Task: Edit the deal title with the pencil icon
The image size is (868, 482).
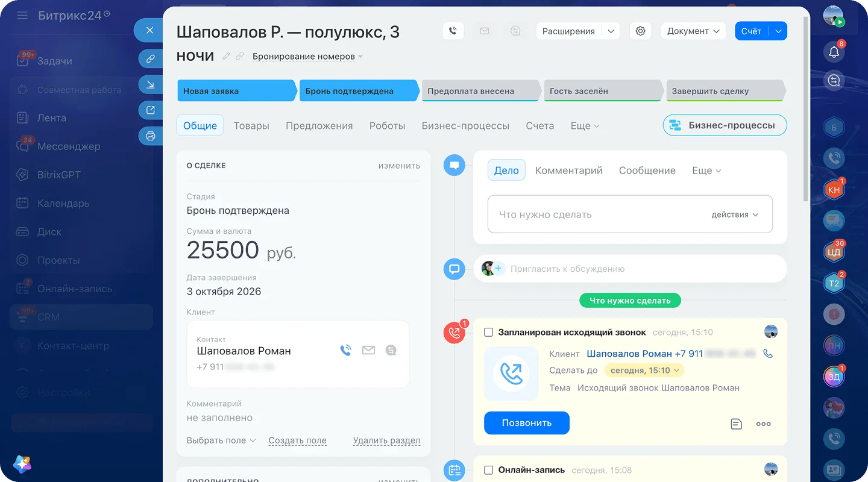Action: click(x=227, y=56)
